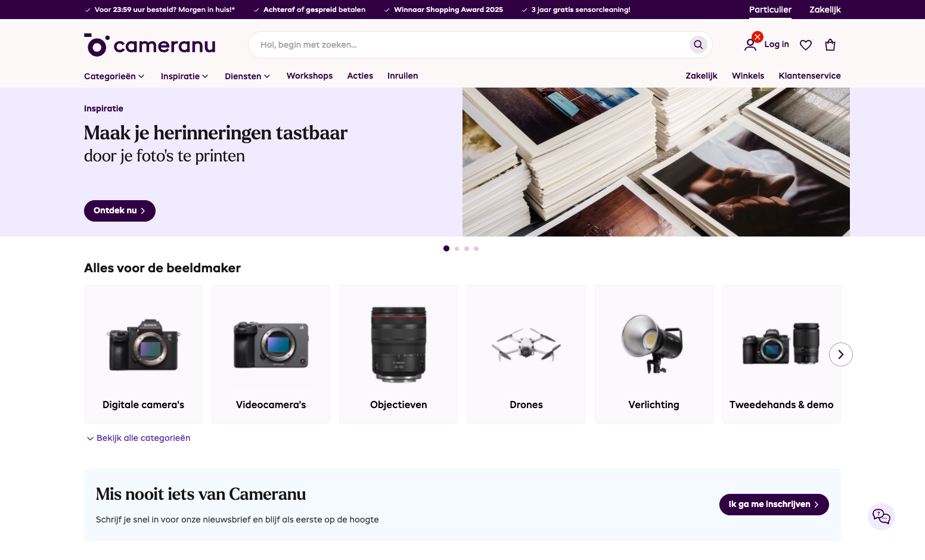The image size is (925, 560).
Task: Click next arrow in category carousel
Action: 841,354
